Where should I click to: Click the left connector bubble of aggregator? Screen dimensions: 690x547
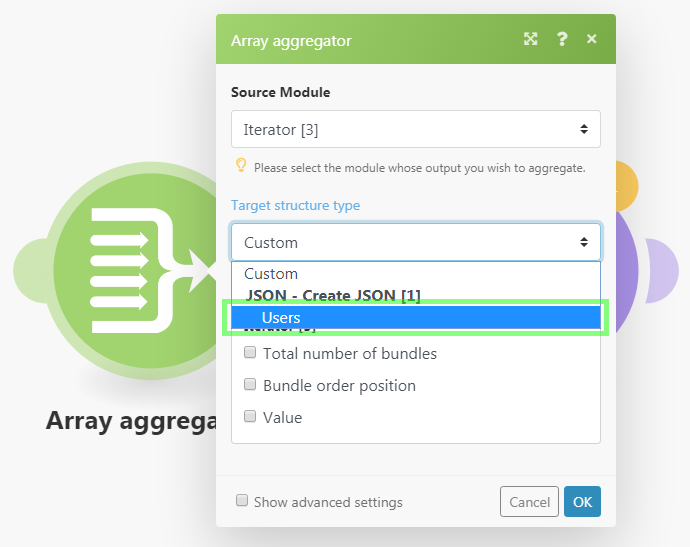30,271
